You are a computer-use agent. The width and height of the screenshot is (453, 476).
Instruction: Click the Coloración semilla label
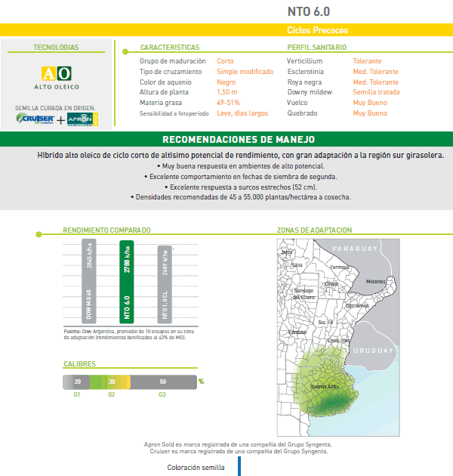(x=196, y=467)
